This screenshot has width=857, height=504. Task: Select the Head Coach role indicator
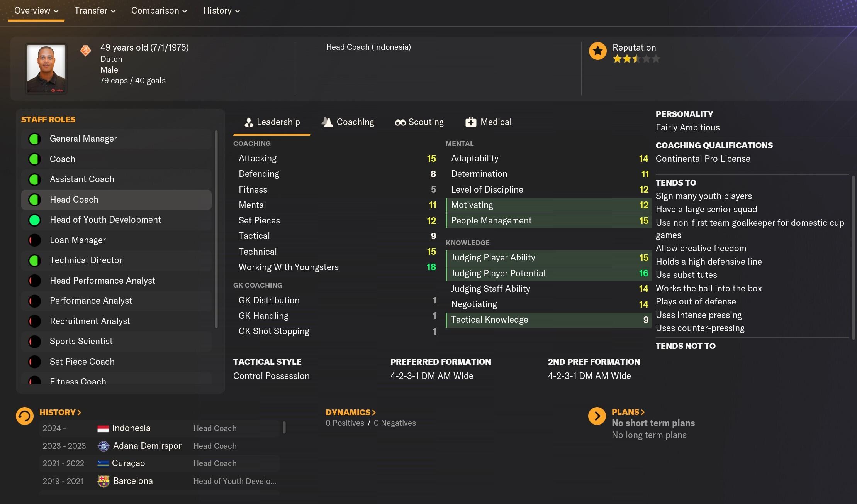coord(35,200)
